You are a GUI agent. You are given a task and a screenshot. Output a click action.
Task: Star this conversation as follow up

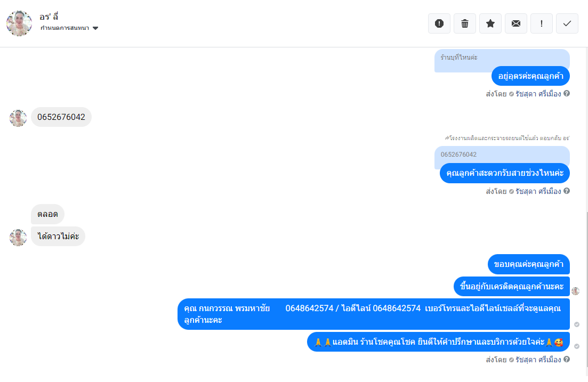pyautogui.click(x=490, y=23)
